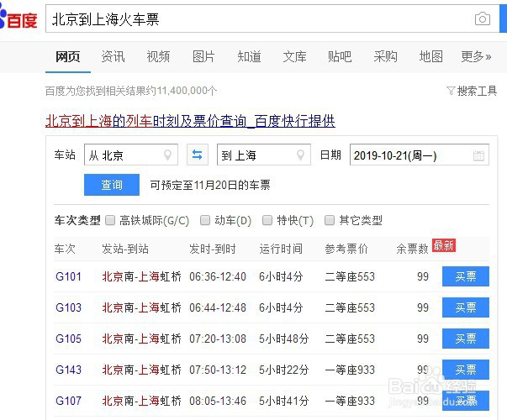Switch to 采购 tab
The width and height of the screenshot is (507, 420).
point(385,57)
